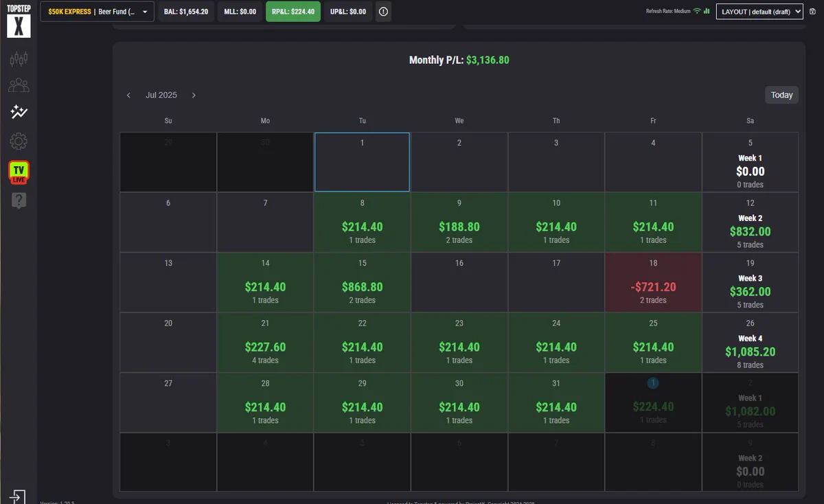
Task: Click dimmed Week 1 summary $1,082.00
Action: (750, 402)
